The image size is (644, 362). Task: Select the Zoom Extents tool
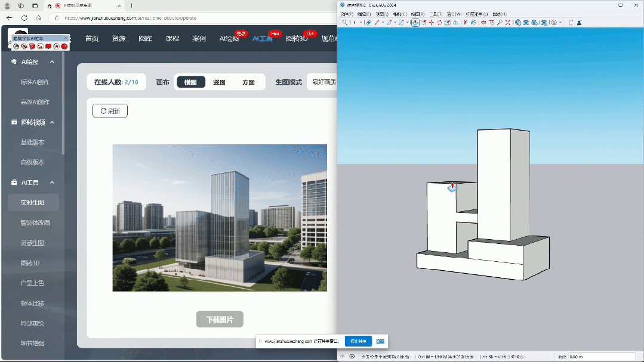click(508, 23)
